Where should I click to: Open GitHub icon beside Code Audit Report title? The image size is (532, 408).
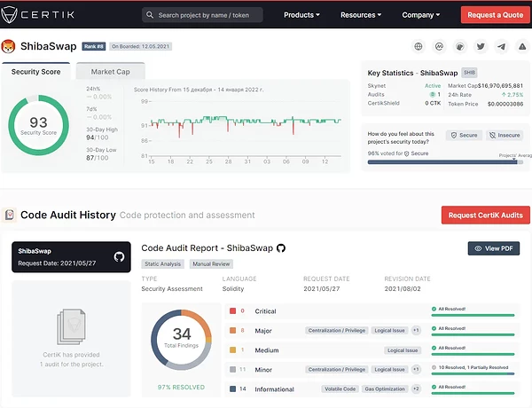281,248
